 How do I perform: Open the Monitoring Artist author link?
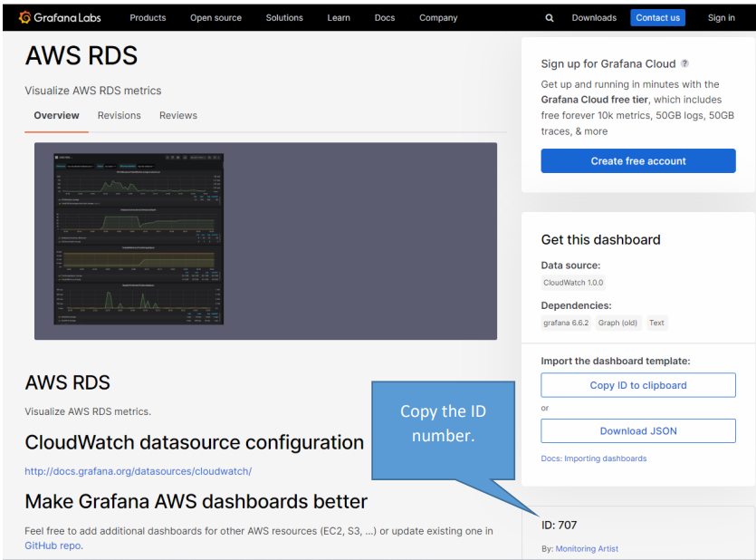tap(587, 548)
